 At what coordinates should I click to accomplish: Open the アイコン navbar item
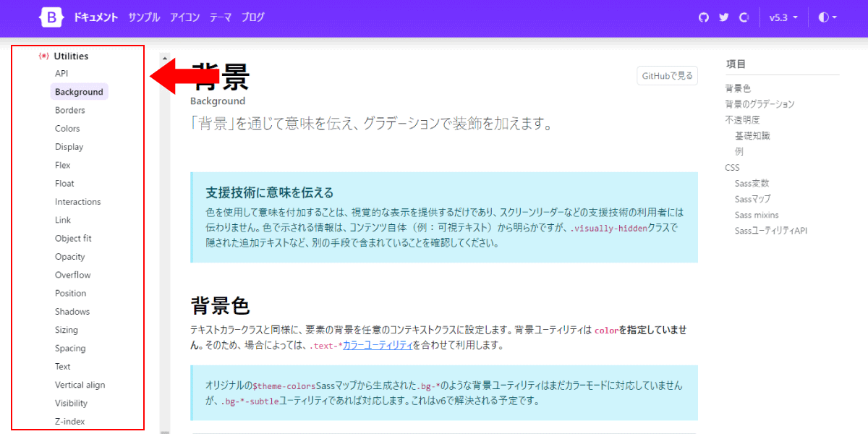click(185, 17)
